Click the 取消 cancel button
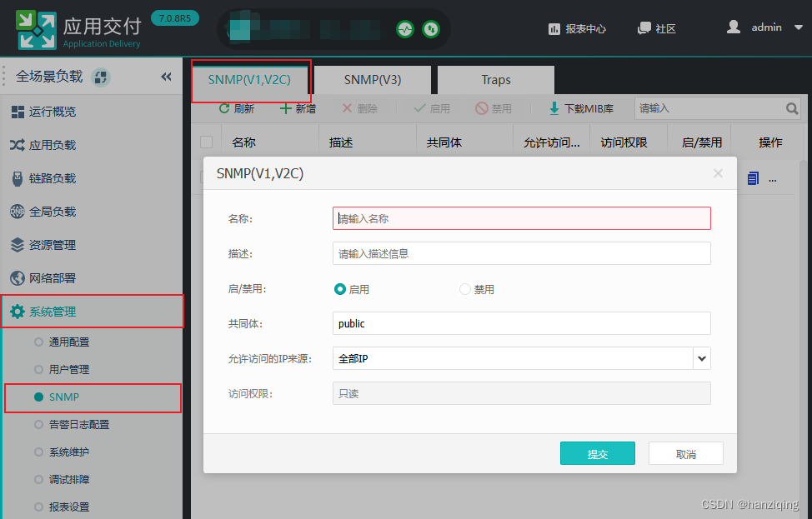 (x=685, y=453)
